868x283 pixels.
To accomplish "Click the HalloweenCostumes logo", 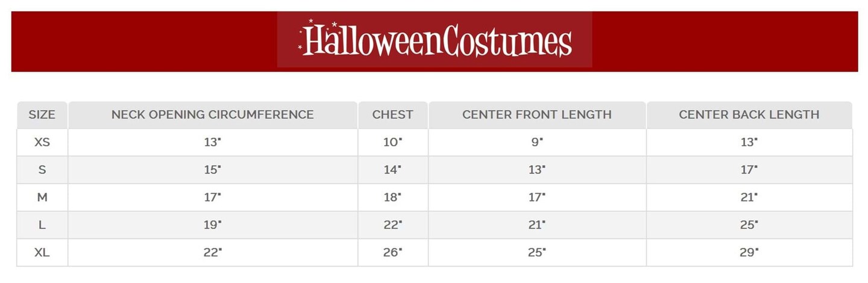I will tap(435, 40).
